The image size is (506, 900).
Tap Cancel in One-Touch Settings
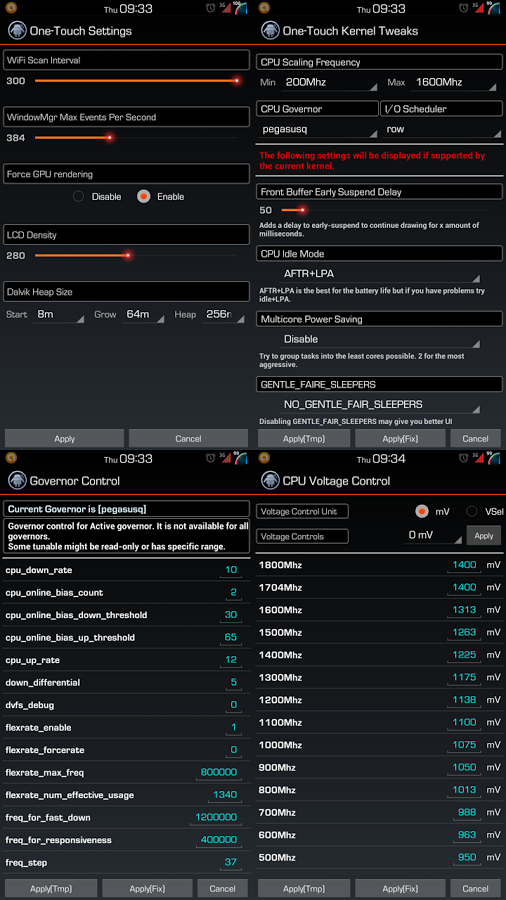coord(188,439)
